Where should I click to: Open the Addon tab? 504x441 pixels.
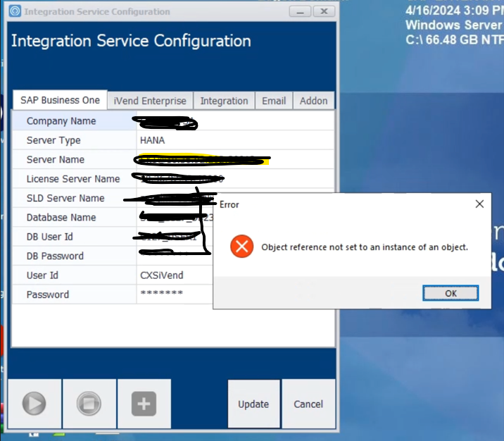point(313,101)
